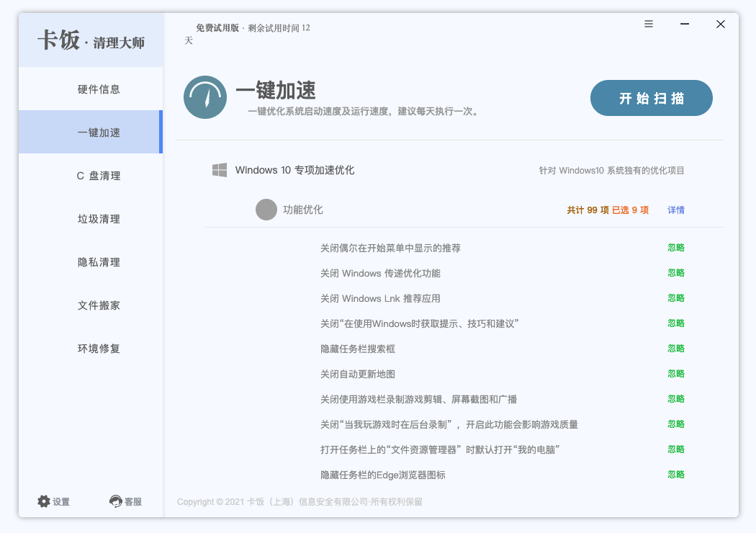Ignore the background game recording item
Screen dimensions: 756x533
(676, 424)
